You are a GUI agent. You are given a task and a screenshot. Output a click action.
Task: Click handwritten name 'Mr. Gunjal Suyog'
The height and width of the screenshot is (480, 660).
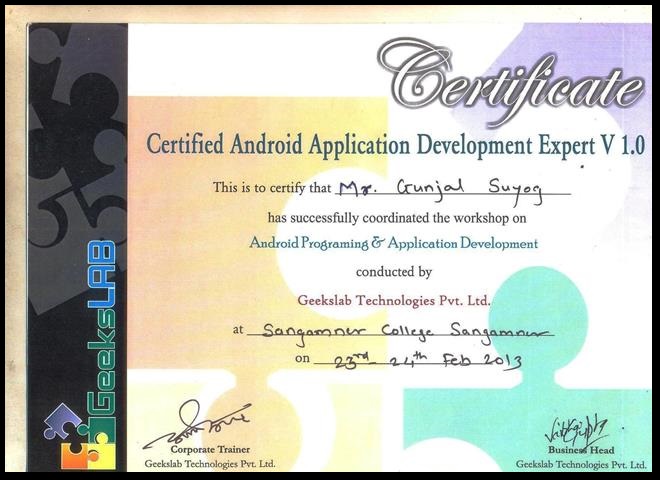pyautogui.click(x=441, y=190)
